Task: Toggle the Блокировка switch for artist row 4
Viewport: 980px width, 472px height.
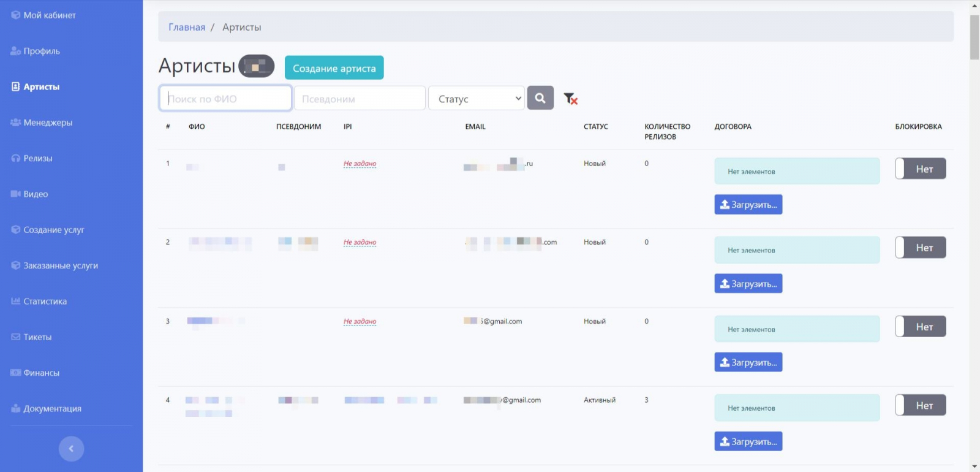Action: click(x=920, y=405)
